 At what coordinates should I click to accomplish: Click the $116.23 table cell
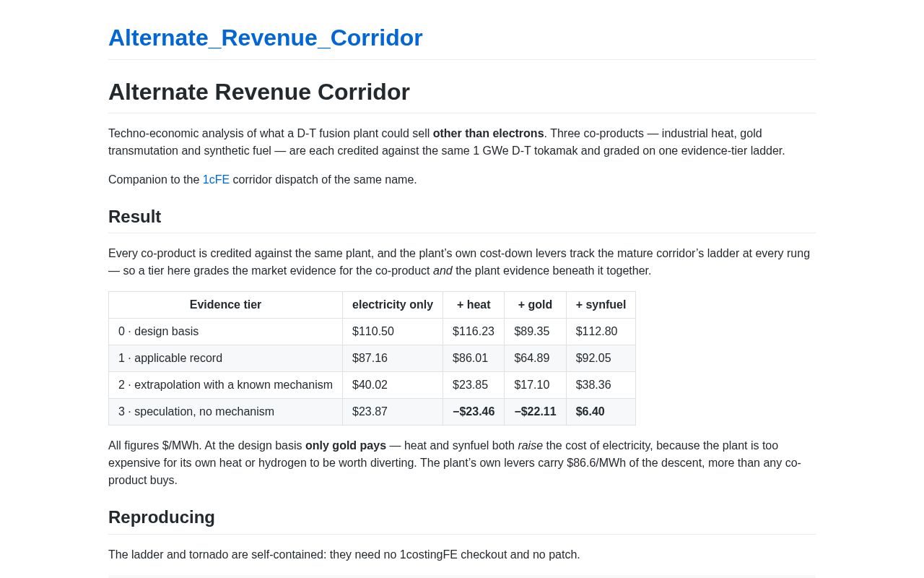(x=474, y=332)
